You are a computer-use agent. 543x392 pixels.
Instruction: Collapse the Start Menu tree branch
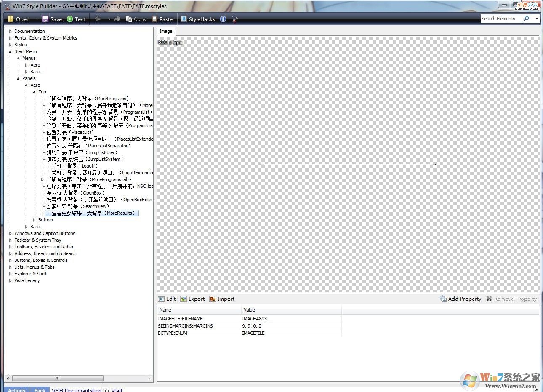10,51
